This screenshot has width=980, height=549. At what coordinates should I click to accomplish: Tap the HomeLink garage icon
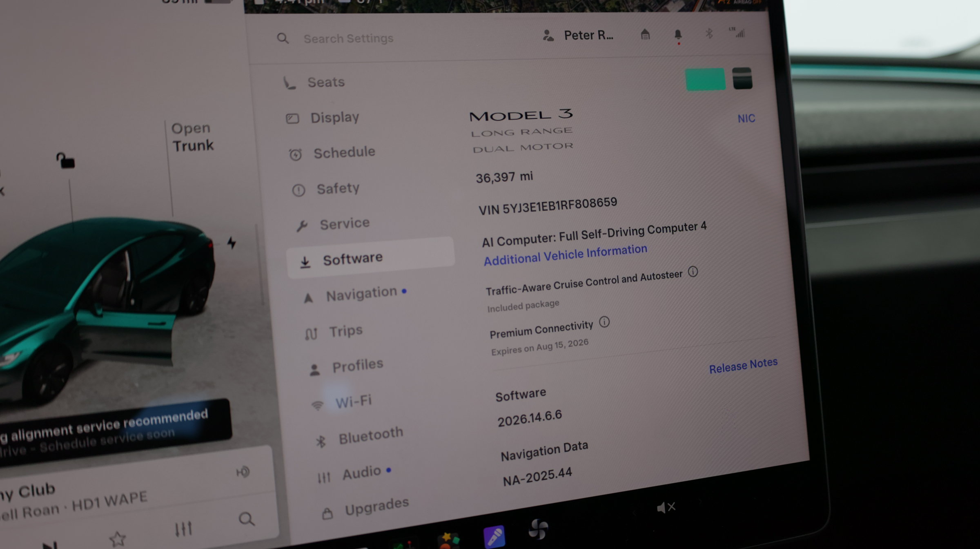coord(645,34)
